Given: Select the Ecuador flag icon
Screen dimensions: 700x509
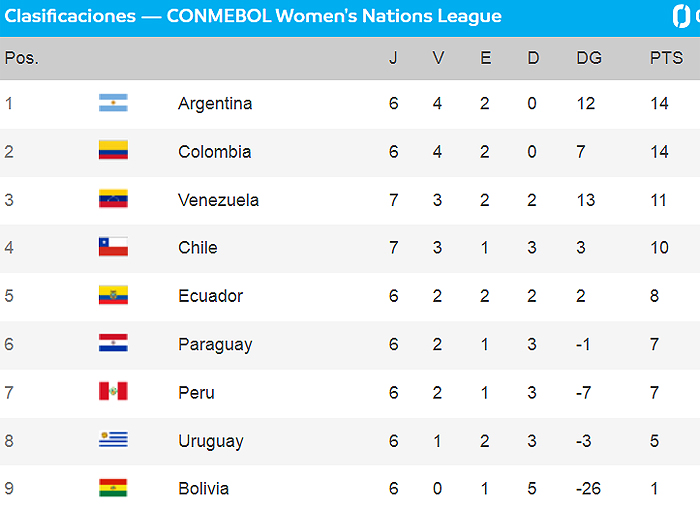Looking at the screenshot, I should coord(113,295).
